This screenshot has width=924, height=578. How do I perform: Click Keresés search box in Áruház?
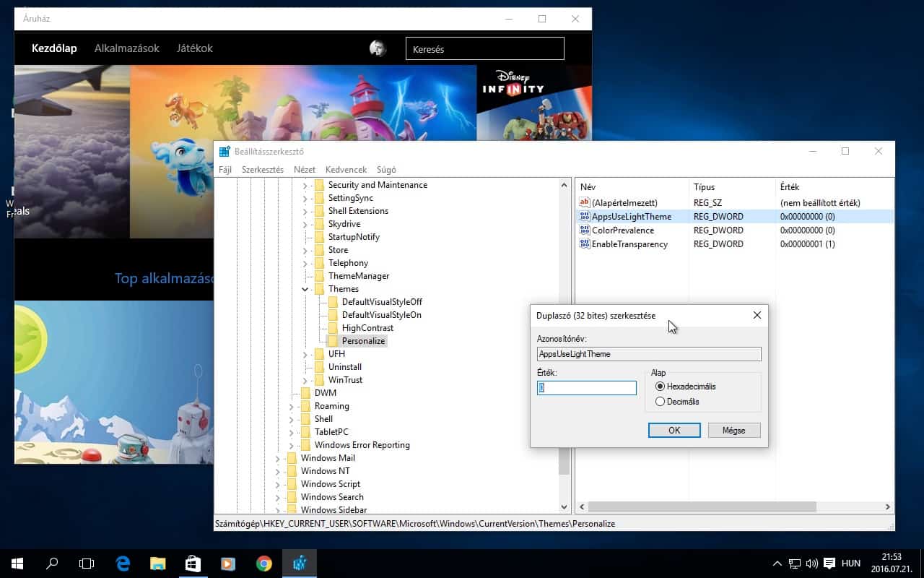(484, 49)
